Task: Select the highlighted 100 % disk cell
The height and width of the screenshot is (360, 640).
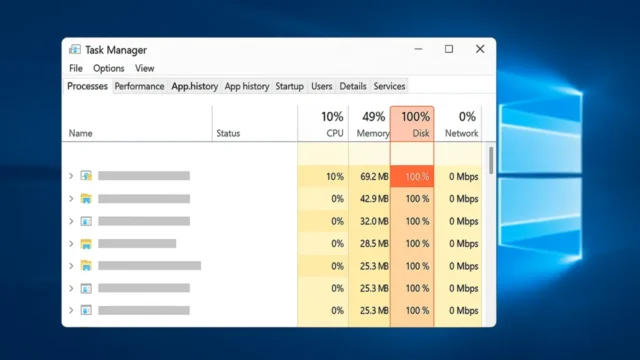Action: (x=412, y=176)
